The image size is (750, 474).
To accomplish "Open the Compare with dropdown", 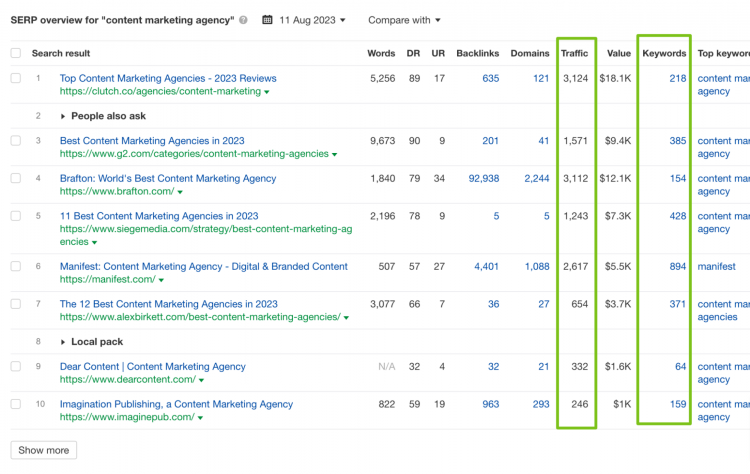I will [405, 20].
